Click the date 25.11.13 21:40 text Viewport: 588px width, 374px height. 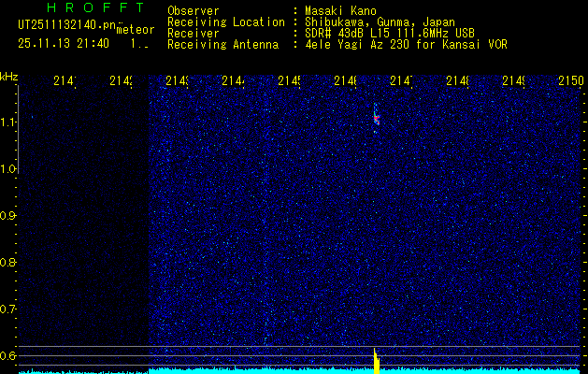(x=64, y=44)
